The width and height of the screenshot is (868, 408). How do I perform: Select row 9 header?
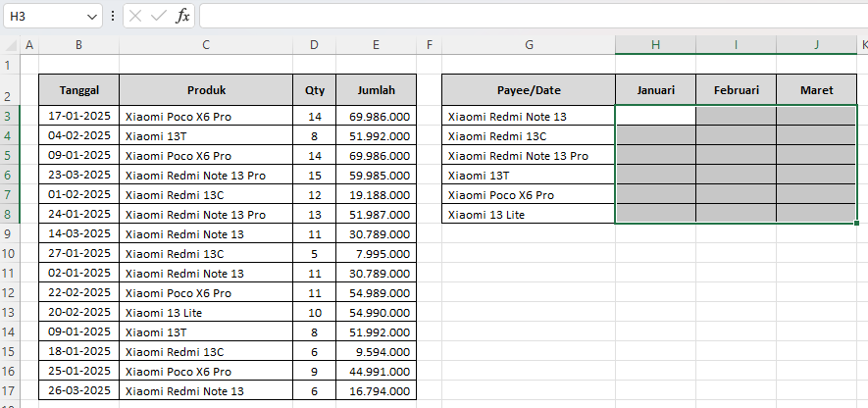[x=8, y=233]
